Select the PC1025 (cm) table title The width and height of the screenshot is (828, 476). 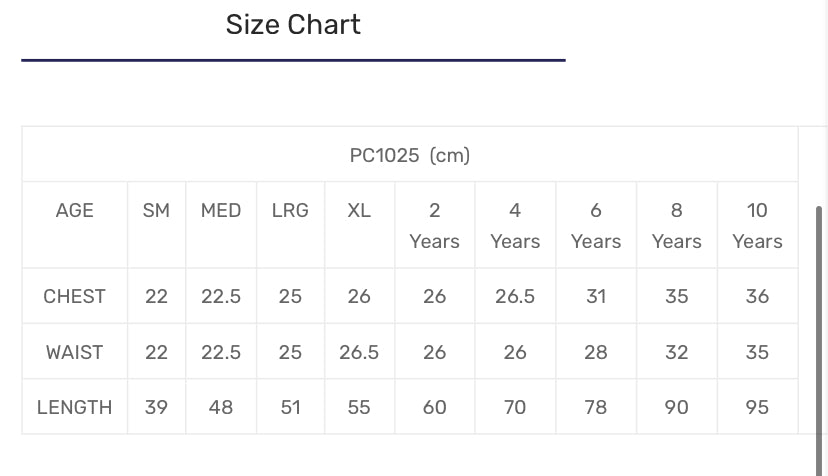tap(409, 155)
